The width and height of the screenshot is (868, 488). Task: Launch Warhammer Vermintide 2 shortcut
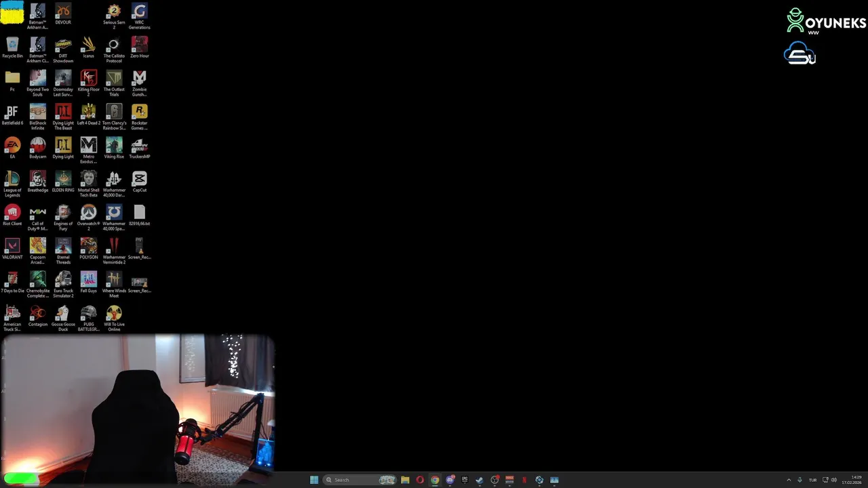114,251
